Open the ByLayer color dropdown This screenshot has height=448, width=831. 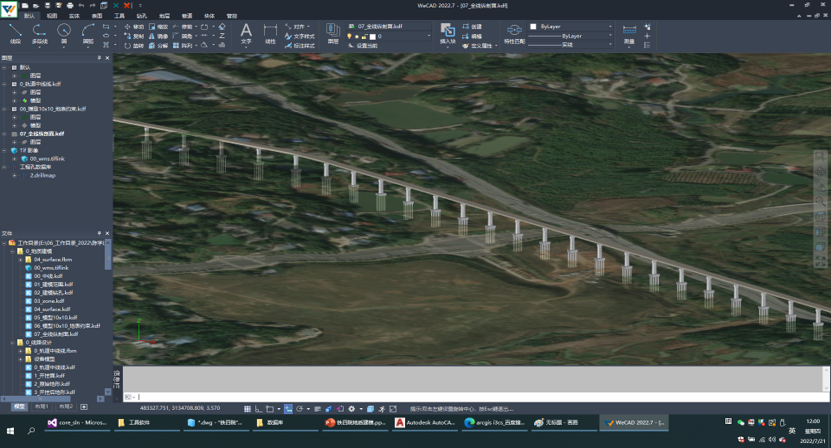click(610, 27)
